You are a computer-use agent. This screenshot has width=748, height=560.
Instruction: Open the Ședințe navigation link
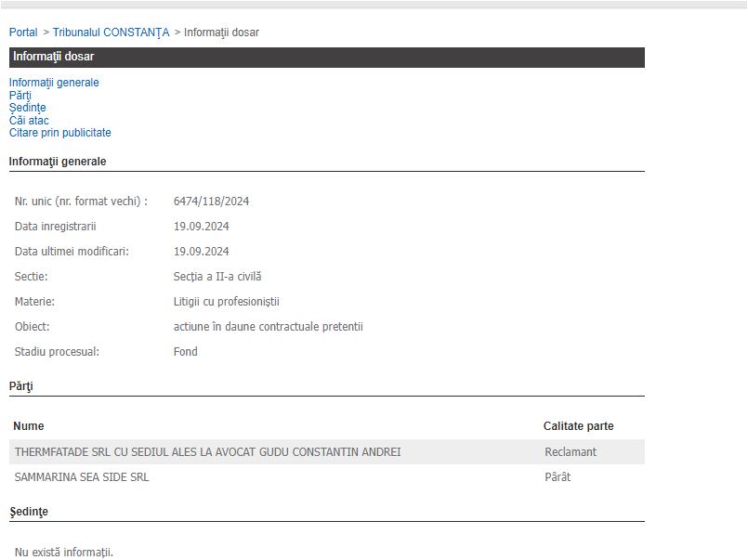[x=27, y=108]
